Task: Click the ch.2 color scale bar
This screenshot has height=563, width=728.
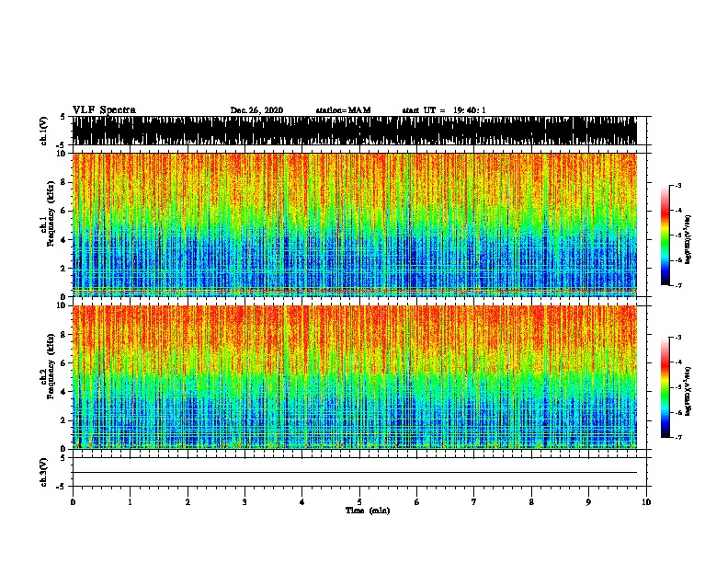Action: pyautogui.click(x=665, y=387)
